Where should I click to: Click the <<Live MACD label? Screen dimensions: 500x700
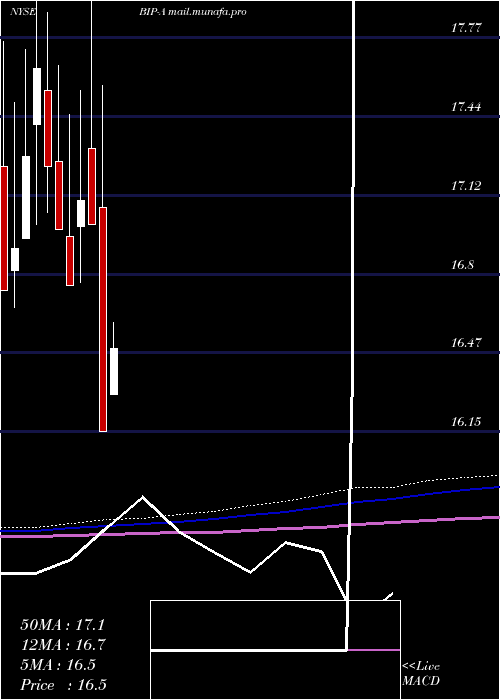[421, 674]
